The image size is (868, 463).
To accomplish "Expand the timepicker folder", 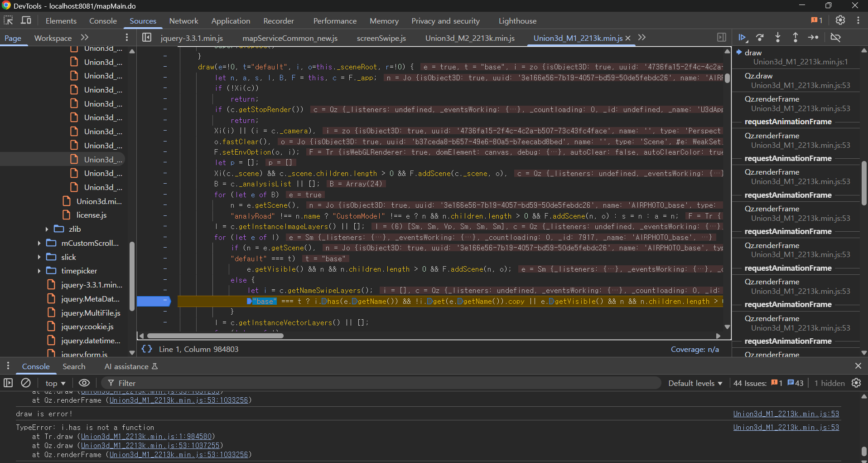I will 39,271.
